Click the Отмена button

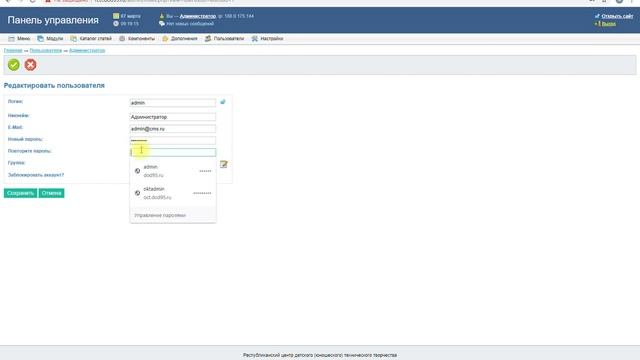(51, 193)
